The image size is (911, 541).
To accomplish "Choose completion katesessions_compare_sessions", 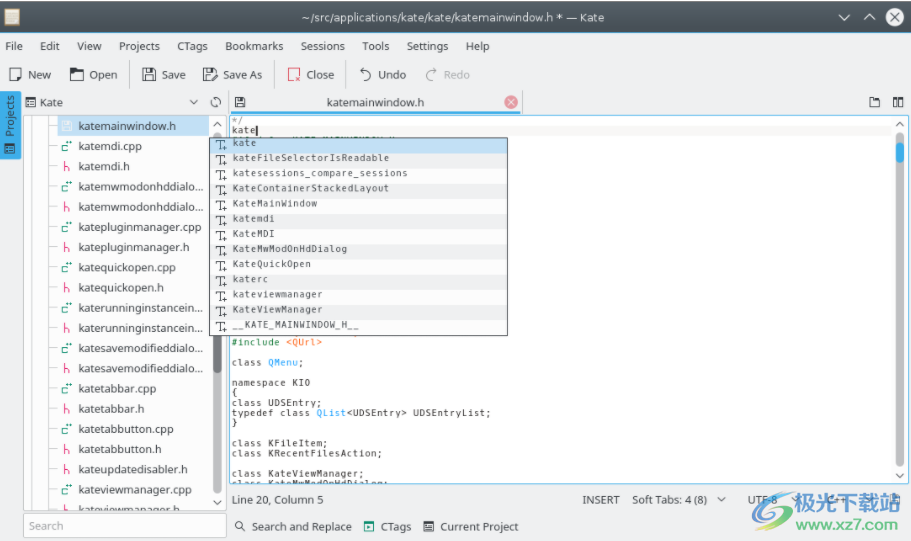I will (x=358, y=173).
